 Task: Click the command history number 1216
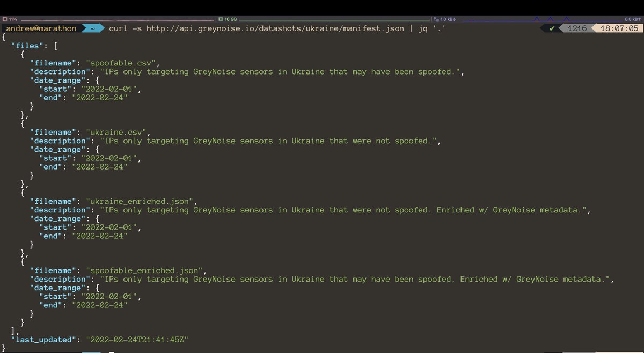pyautogui.click(x=577, y=28)
